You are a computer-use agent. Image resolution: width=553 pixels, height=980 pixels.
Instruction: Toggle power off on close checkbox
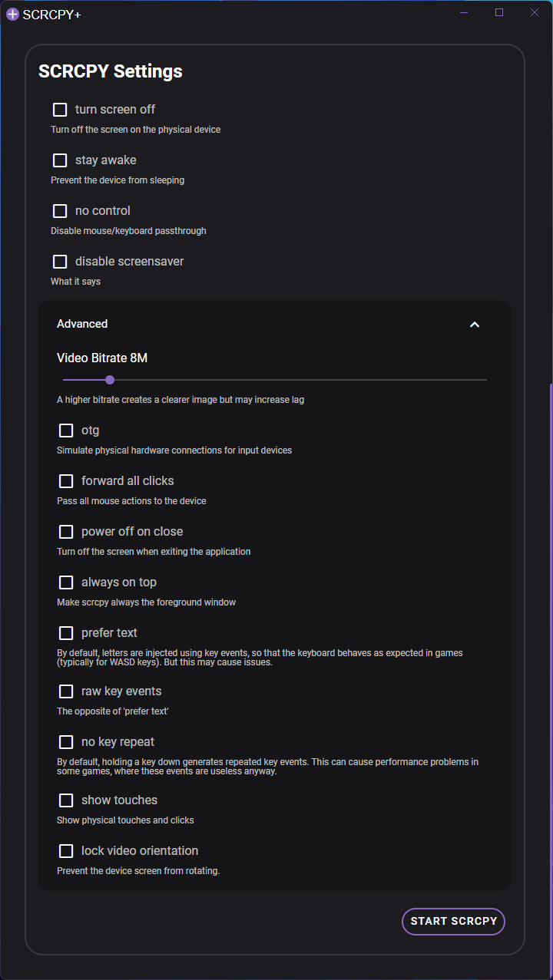(66, 532)
